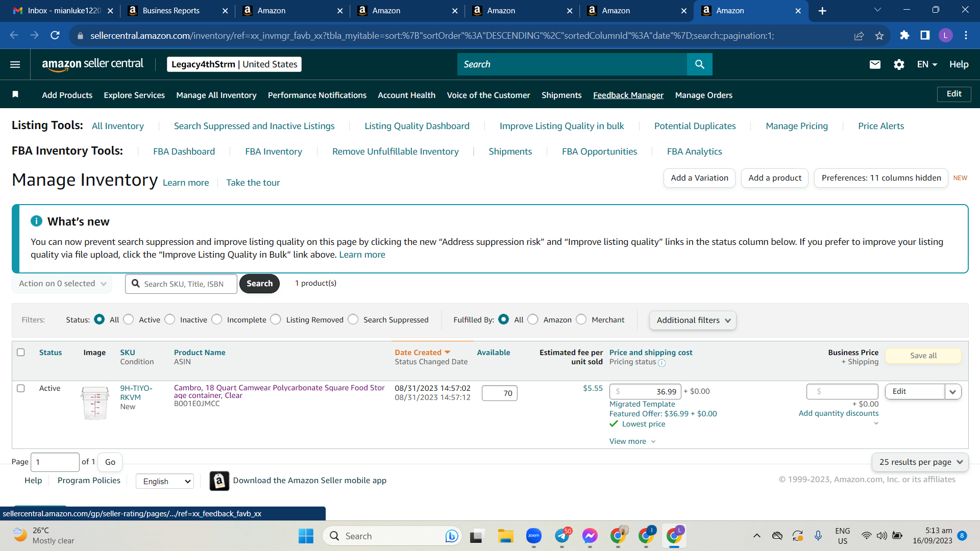Filter Fulfilled By Amazon
The image size is (980, 551).
(x=533, y=319)
